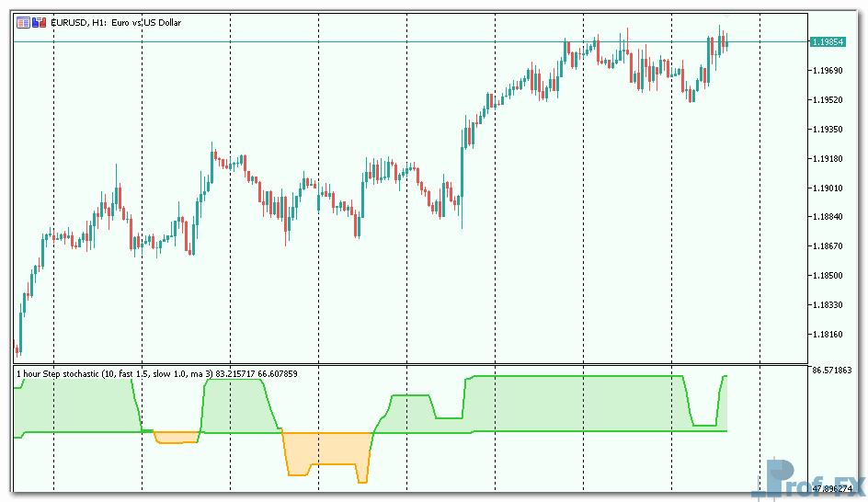This screenshot has width=868, height=502.
Task: Click the 1.18330 price scale level
Action: click(828, 305)
